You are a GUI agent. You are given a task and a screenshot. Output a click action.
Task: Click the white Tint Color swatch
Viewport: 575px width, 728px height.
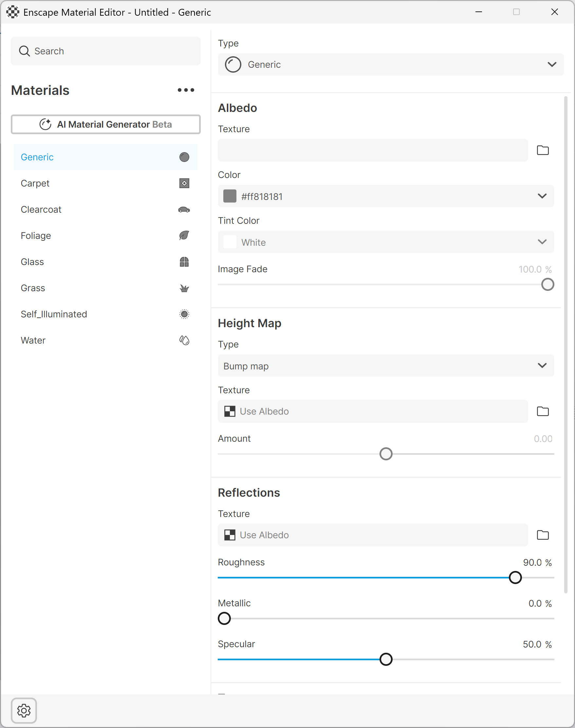pos(230,242)
